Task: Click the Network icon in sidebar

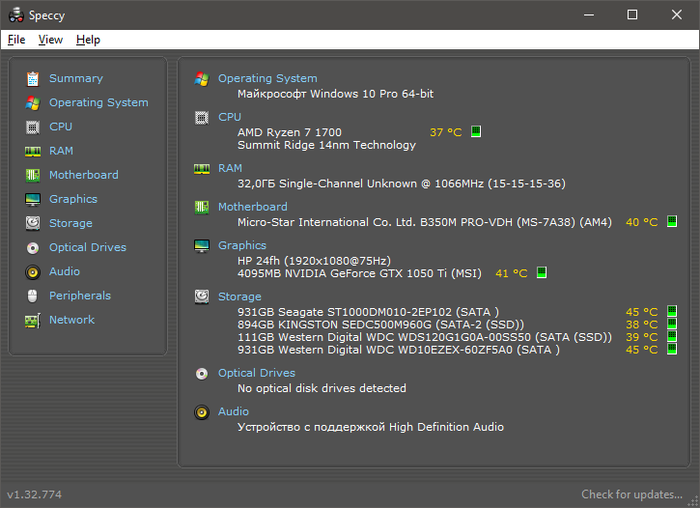Action: pos(33,320)
